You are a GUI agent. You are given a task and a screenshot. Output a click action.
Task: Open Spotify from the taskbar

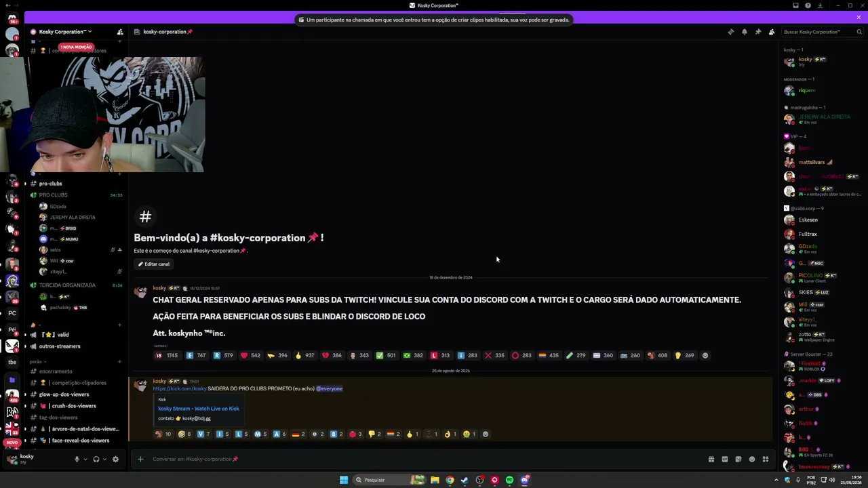[x=509, y=480]
